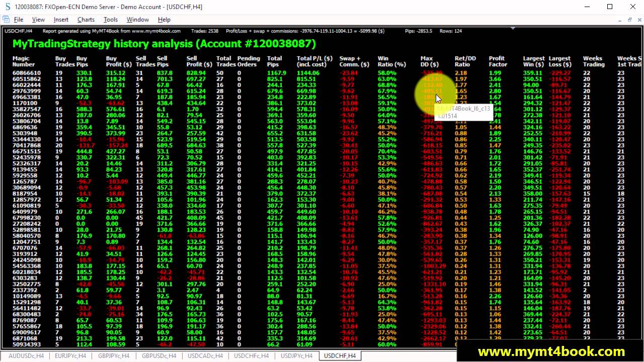644x362 pixels.
Task: Click largest win value 369.44
Action: (x=533, y=314)
